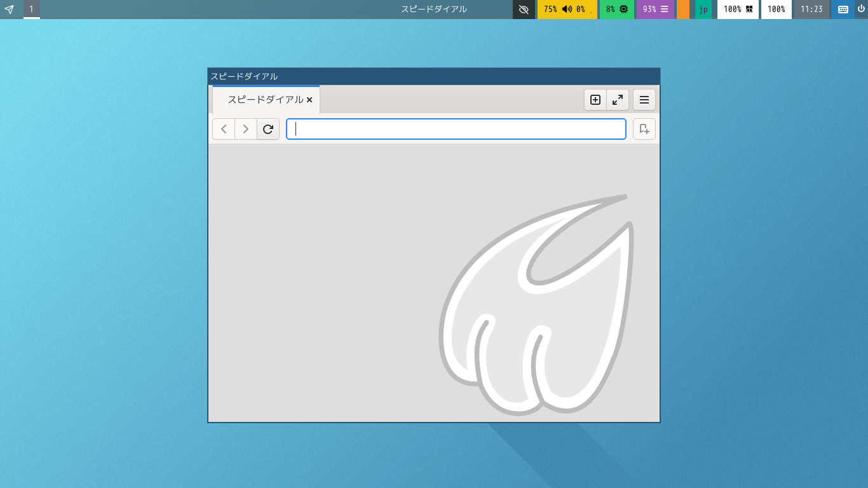
Task: Switch to workspace 1 in the top bar
Action: (x=31, y=10)
